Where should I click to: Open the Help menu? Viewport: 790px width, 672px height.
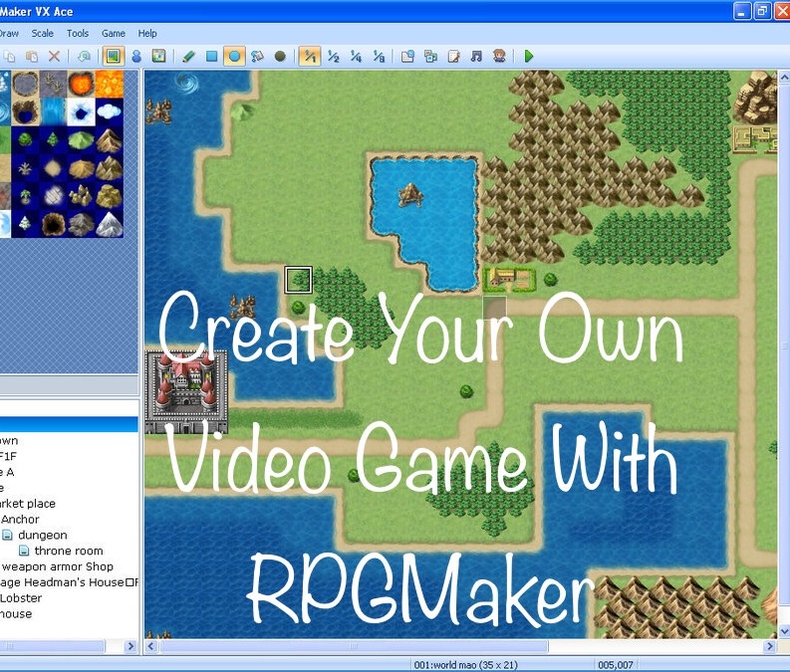[x=147, y=34]
